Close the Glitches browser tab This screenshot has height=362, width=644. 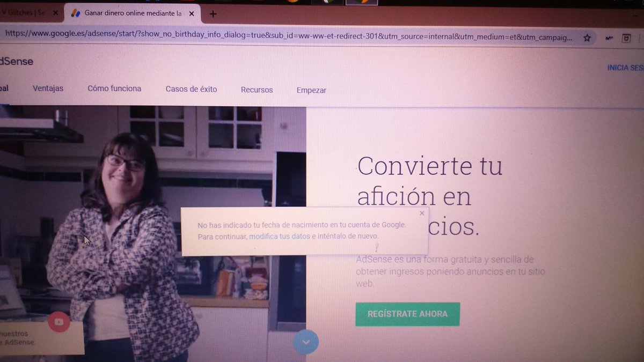click(54, 12)
